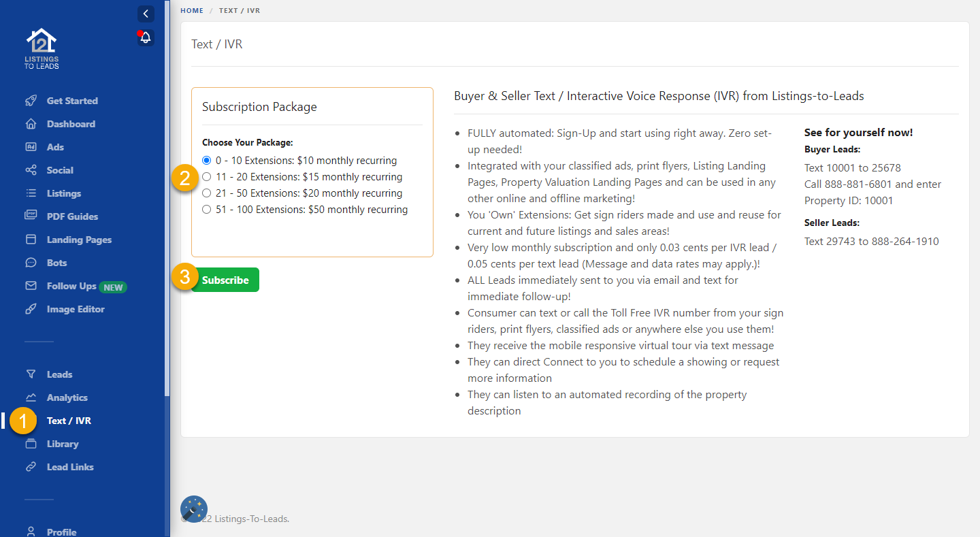The width and height of the screenshot is (980, 537).
Task: Open Bots via the chat bubble icon
Action: coord(31,263)
